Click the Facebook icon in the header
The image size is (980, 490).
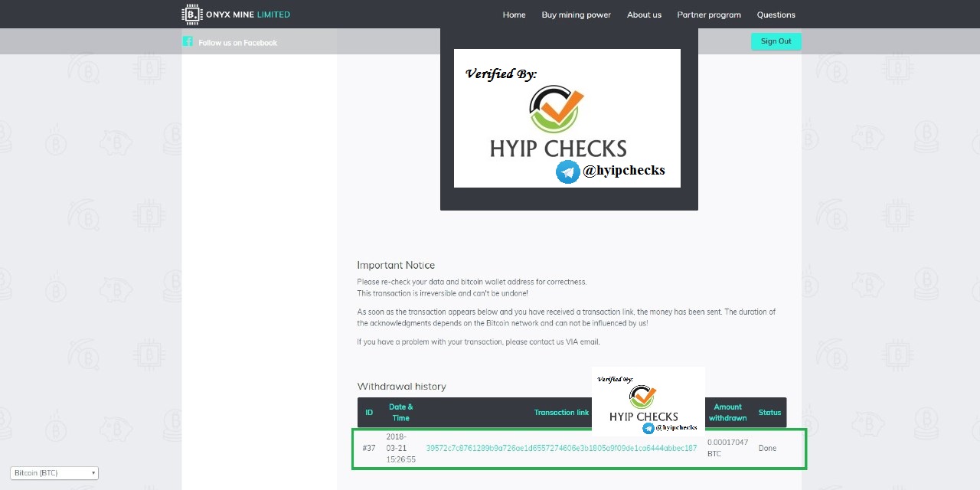click(188, 41)
